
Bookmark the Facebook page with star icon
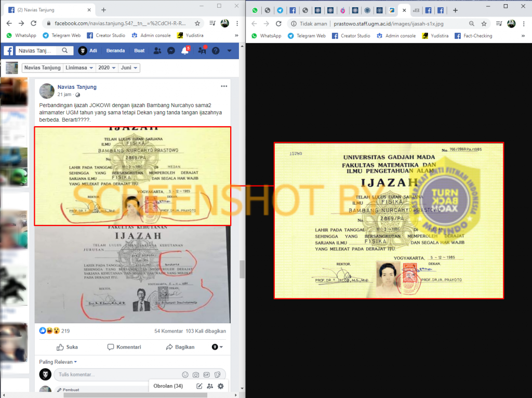coord(197,23)
